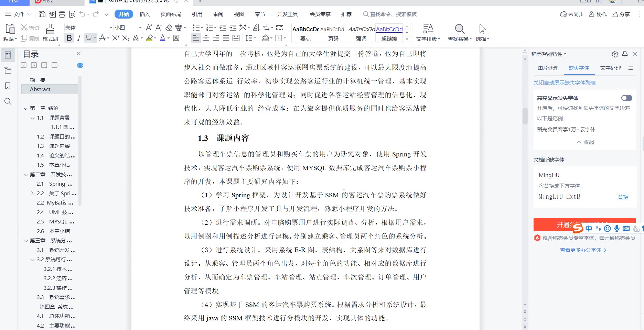Collapse the 第一章 绪论 tree node
This screenshot has width=644, height=330.
pyautogui.click(x=25, y=108)
